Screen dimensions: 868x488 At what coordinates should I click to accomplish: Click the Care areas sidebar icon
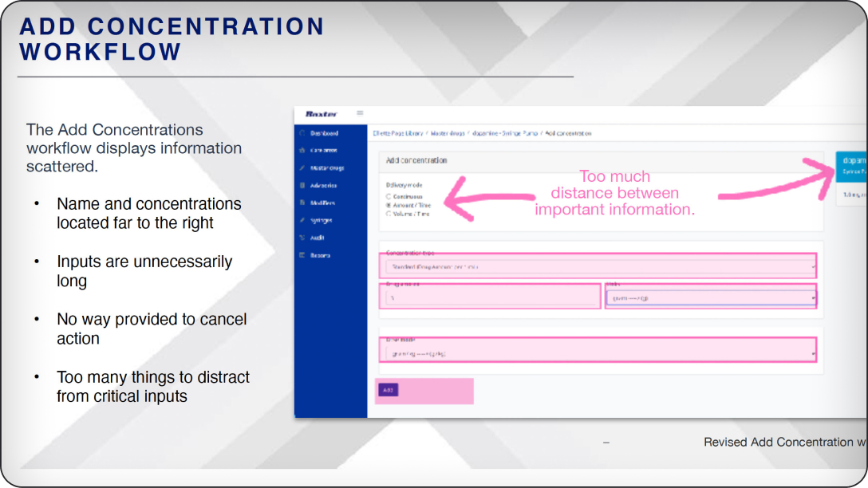(302, 150)
